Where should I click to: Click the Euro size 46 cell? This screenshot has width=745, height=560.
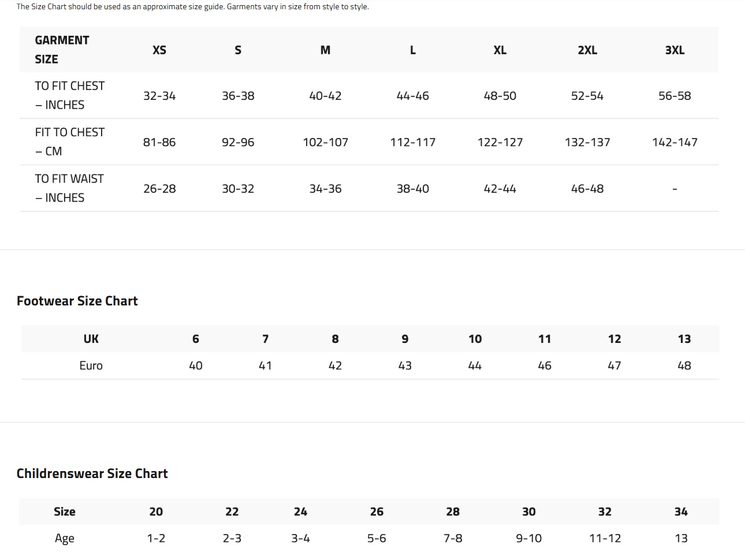click(544, 365)
